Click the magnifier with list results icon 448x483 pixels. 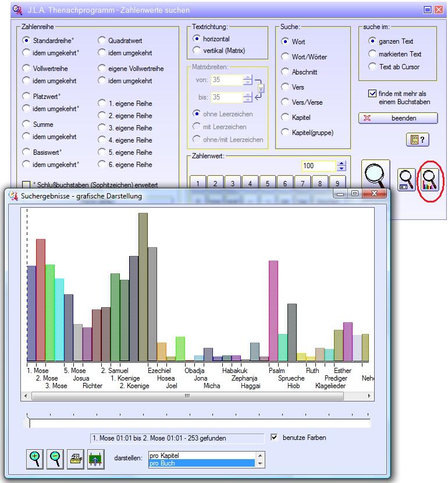click(406, 180)
